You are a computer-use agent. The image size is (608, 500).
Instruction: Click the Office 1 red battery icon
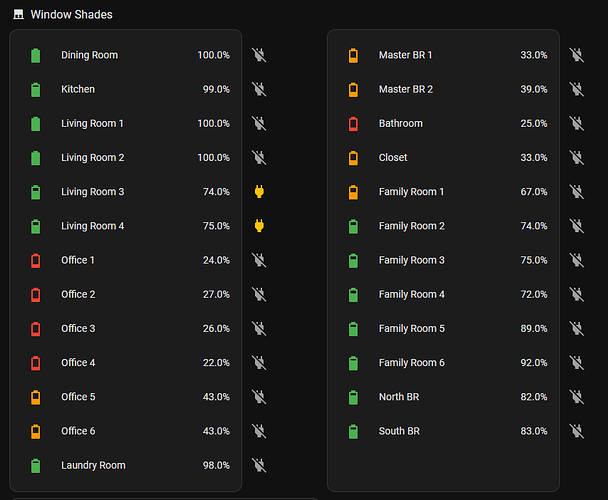point(36,260)
